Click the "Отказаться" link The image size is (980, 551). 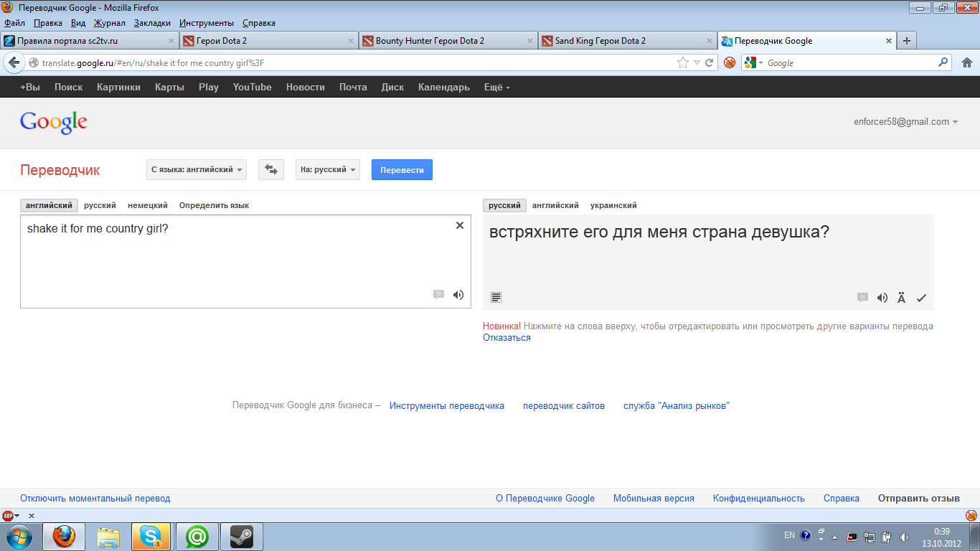[x=507, y=338]
